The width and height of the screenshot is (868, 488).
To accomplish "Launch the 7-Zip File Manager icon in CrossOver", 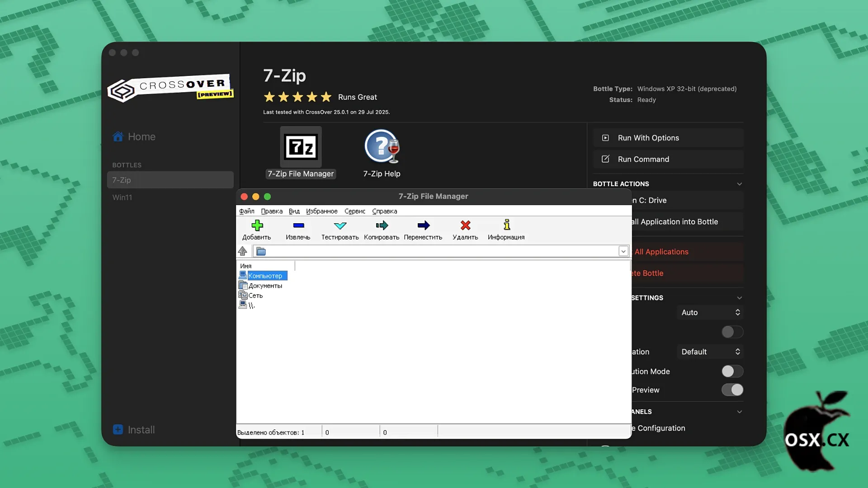I will (301, 147).
